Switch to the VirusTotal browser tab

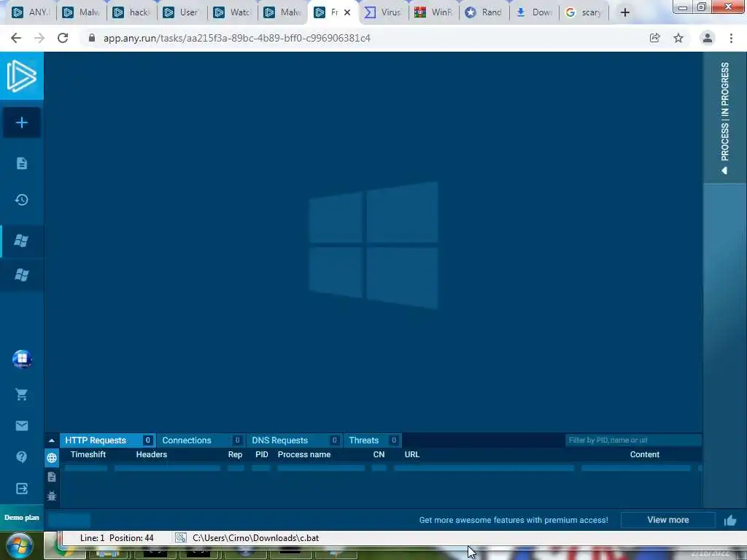[384, 12]
